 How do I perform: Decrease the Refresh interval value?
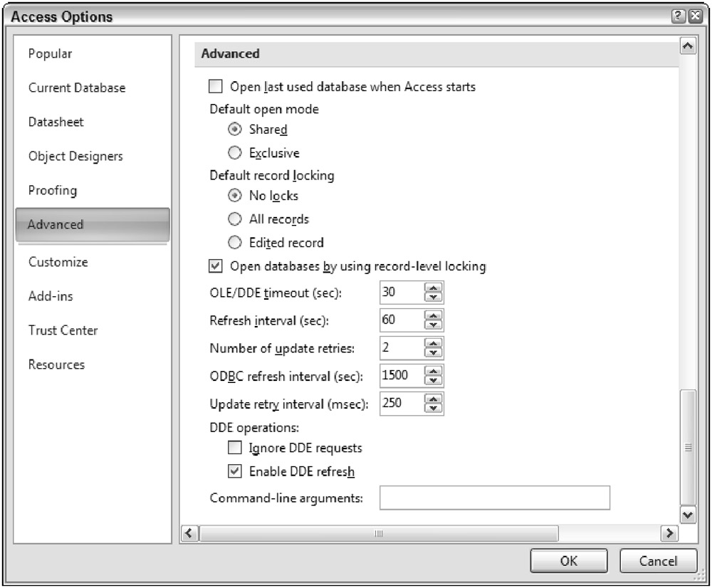(433, 325)
